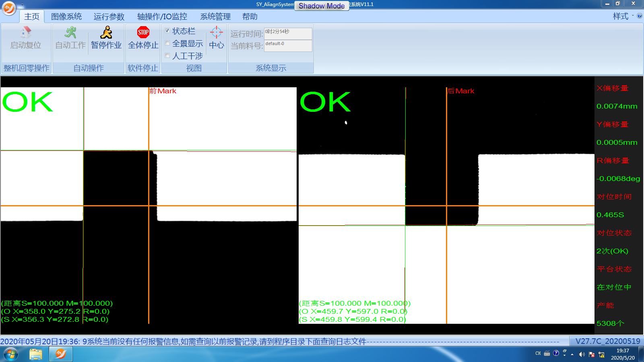Open Windows Explorer from the taskbar
The width and height of the screenshot is (644, 362).
[36, 354]
